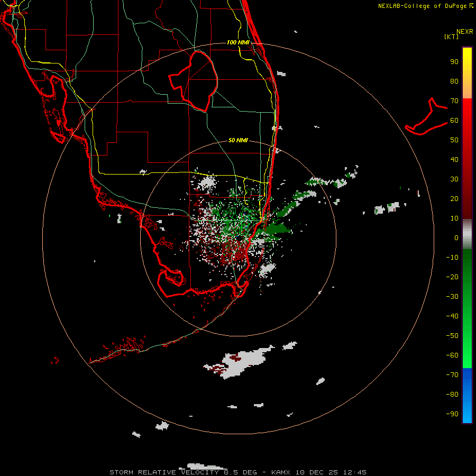Click the "-20" value on the velocity scale
This screenshot has width=476, height=476.
pos(452,277)
